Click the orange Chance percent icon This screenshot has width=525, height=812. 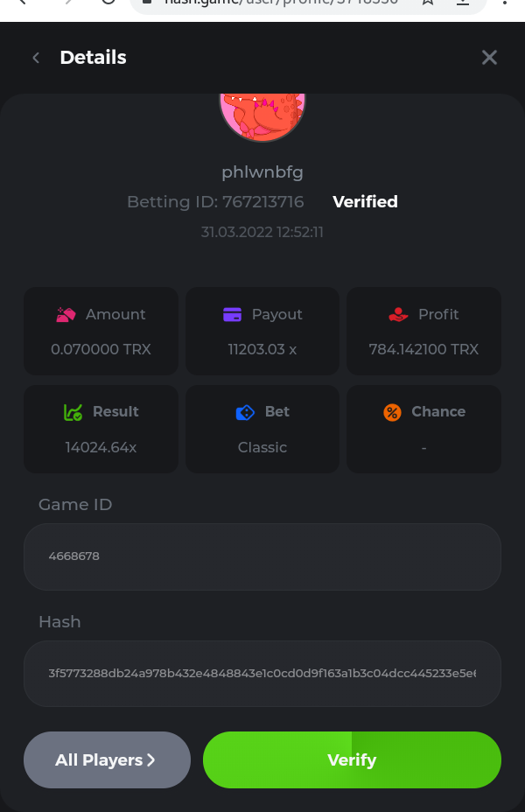(392, 412)
